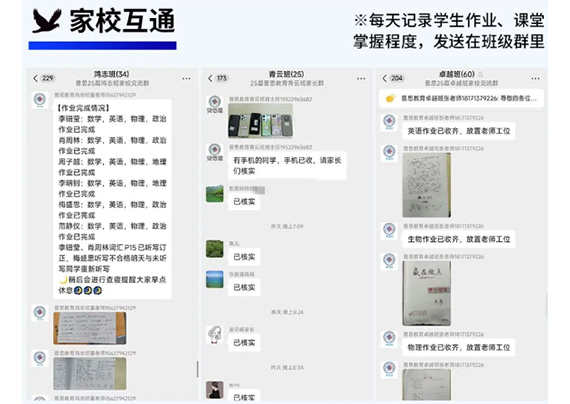Viewport: 570px width, 404px height.
Task: Select 已核实 reply beside blue sea avatar
Action: [244, 288]
